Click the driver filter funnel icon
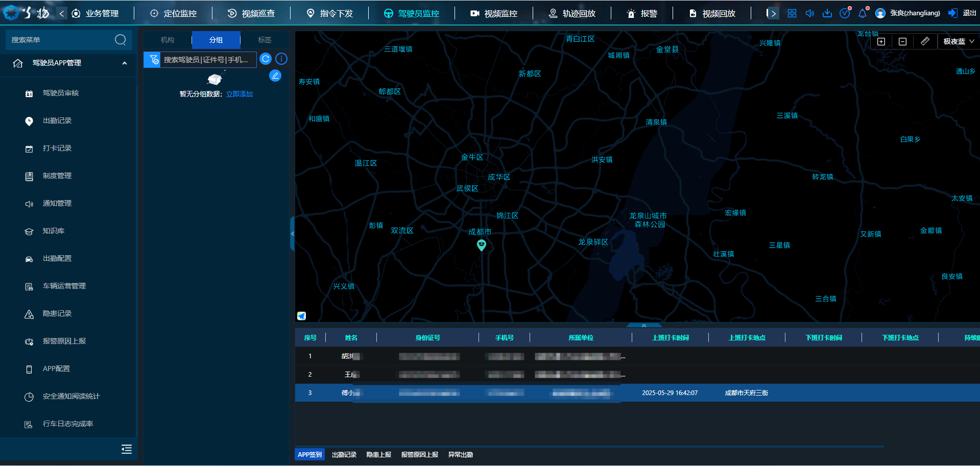Screen dimensions: 980x466 pos(153,60)
